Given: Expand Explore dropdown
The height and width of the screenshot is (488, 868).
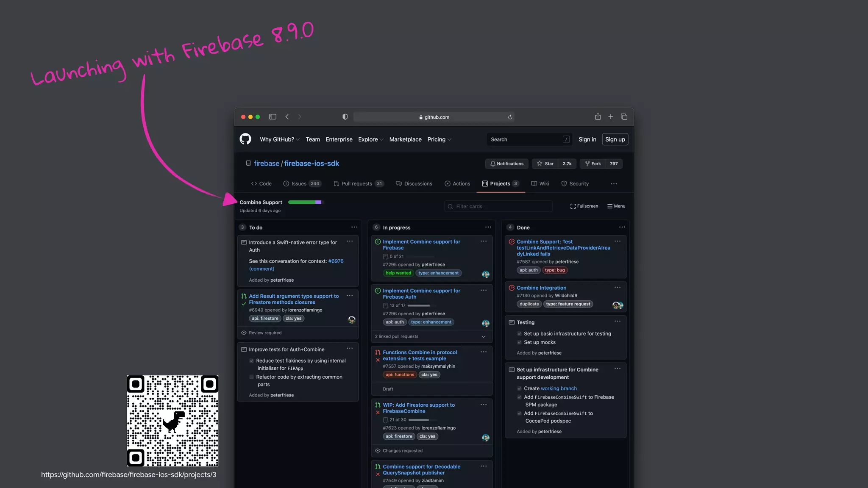Looking at the screenshot, I should (x=371, y=139).
